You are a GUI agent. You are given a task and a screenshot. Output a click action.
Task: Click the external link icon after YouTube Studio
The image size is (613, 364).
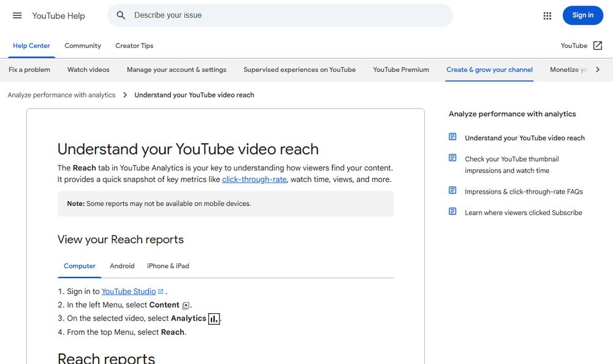tap(160, 291)
